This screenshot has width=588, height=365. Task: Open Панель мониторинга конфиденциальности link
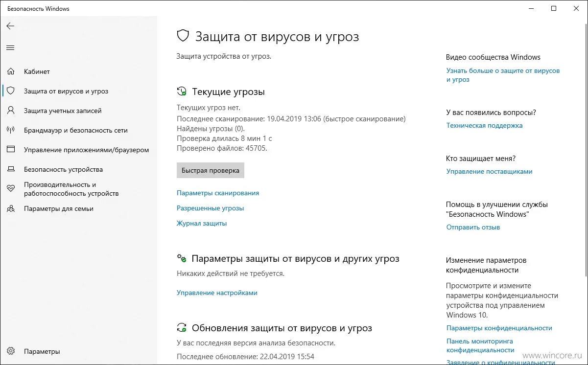point(480,345)
